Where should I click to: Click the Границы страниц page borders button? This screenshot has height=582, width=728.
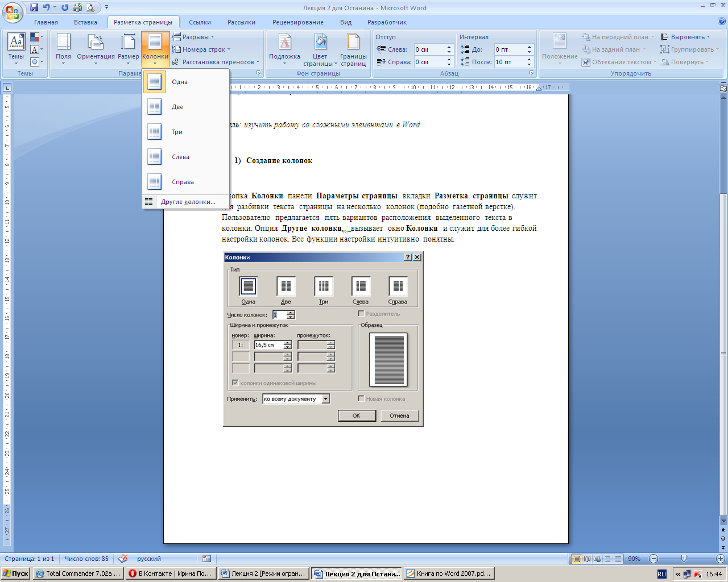353,49
